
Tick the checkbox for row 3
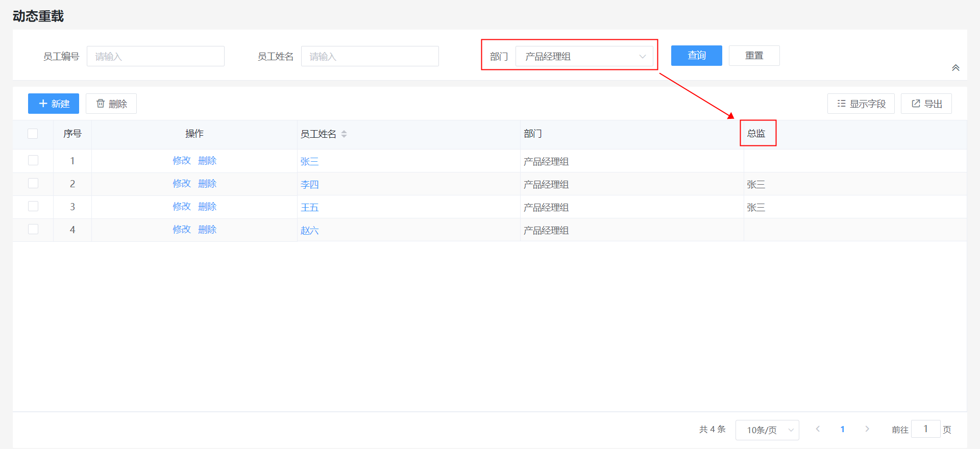[x=33, y=206]
